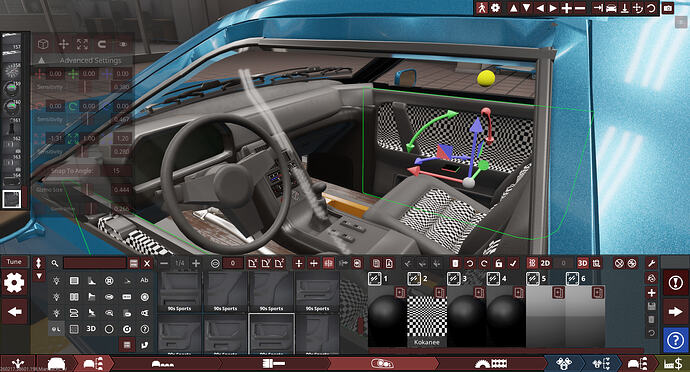Click the reset rotation icon in top toolbar
Screen dimensions: 690x372
point(651,8)
